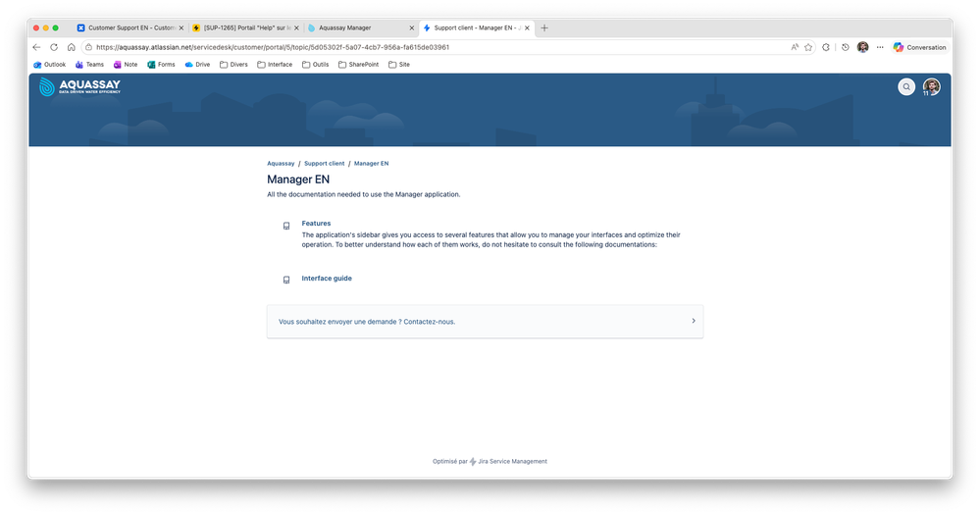Open the browser history clock icon
The width and height of the screenshot is (980, 515).
pyautogui.click(x=845, y=47)
